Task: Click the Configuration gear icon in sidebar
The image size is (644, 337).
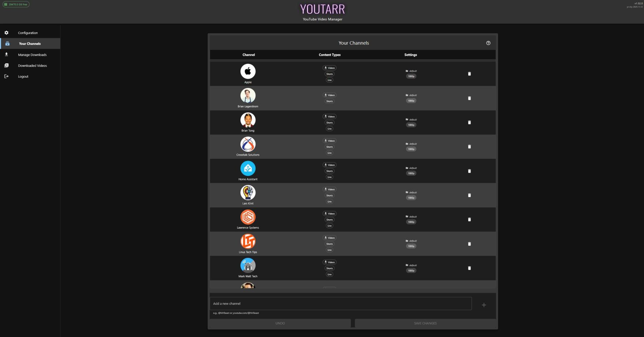Action: point(6,33)
